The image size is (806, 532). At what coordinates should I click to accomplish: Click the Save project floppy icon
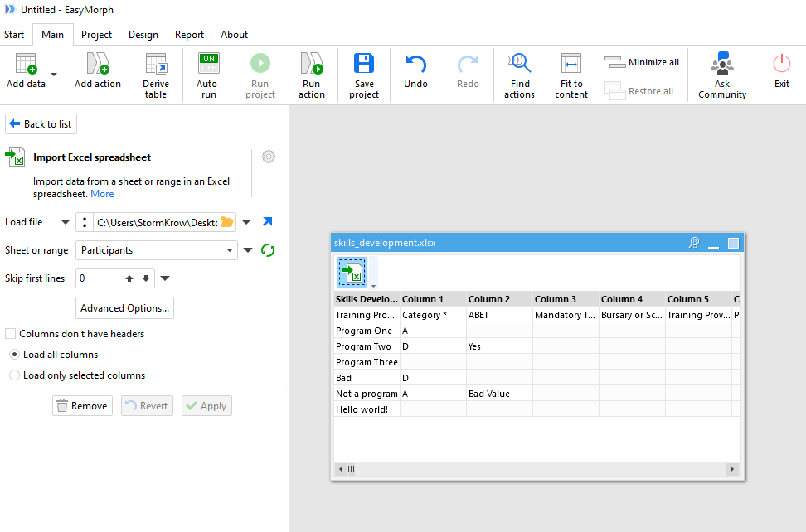point(364,64)
